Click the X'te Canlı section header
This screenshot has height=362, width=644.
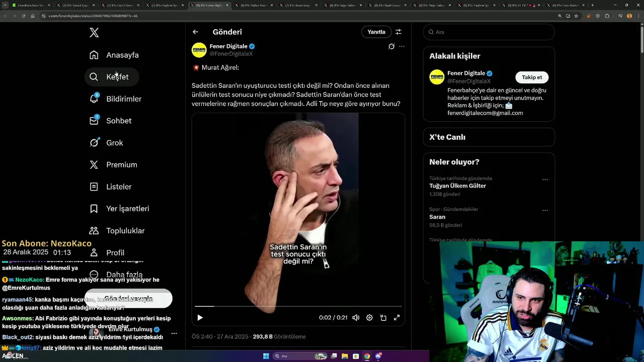tap(447, 137)
